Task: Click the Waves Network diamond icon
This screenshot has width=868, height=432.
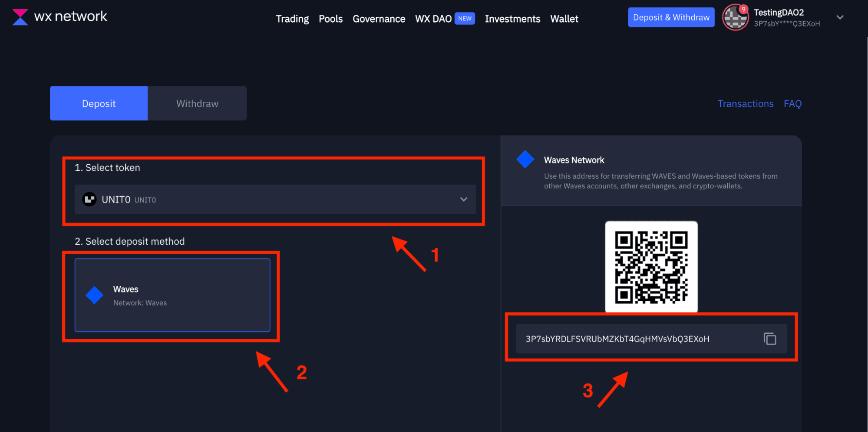Action: [x=525, y=160]
